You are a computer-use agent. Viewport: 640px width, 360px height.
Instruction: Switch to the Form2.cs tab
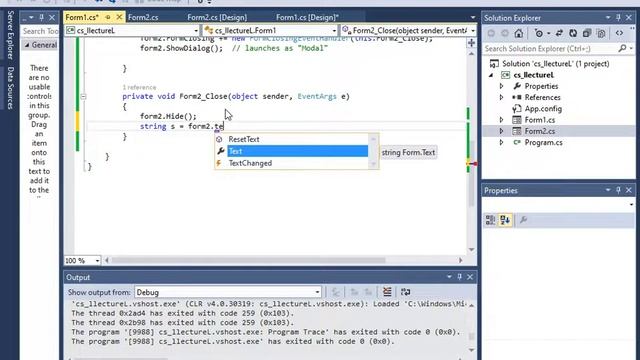pyautogui.click(x=143, y=18)
